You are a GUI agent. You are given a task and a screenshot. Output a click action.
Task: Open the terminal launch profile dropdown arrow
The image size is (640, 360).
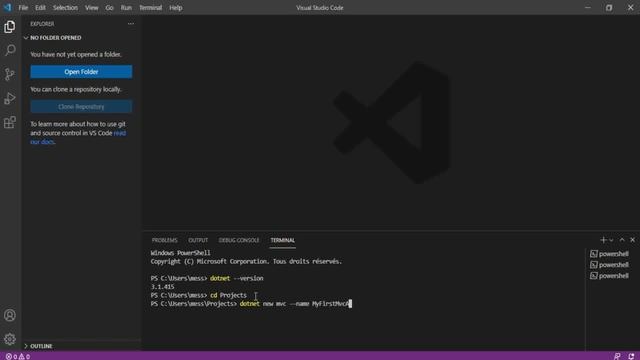[611, 240]
